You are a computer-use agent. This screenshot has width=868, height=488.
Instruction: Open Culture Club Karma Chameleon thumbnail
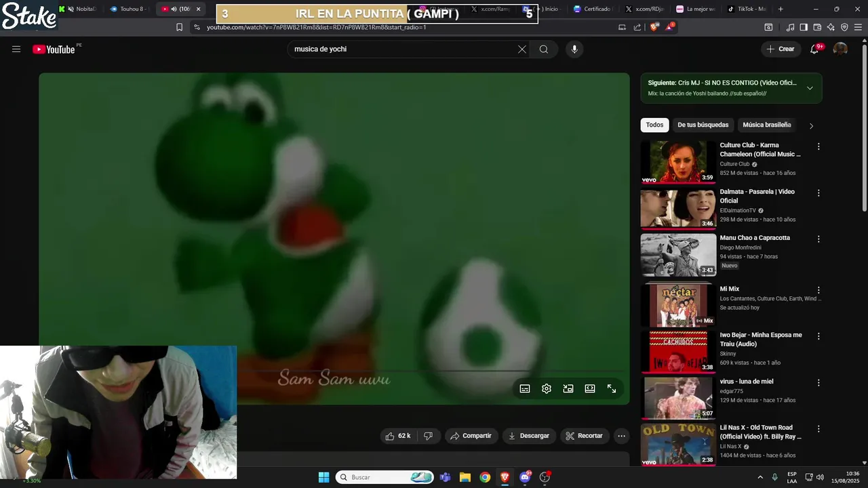pyautogui.click(x=678, y=162)
